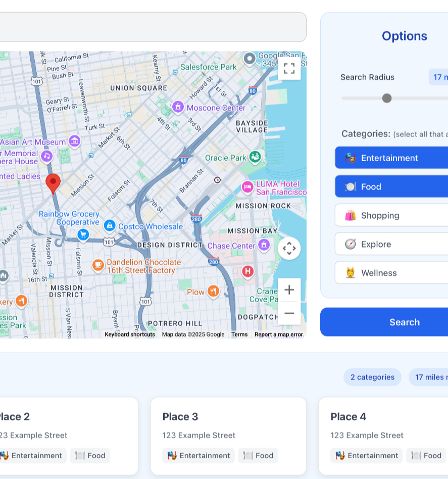Select Moscone Center map marker icon
The width and height of the screenshot is (448, 479).
(x=178, y=107)
